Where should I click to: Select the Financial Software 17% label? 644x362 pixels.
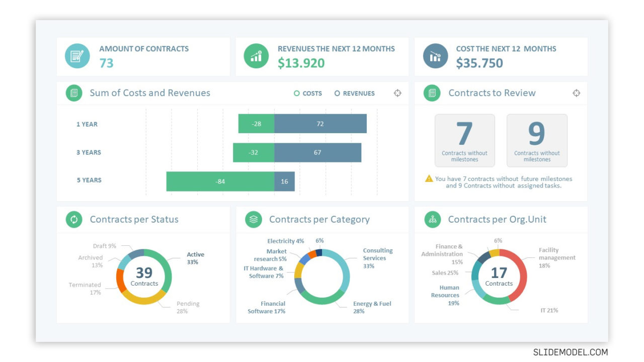point(267,307)
